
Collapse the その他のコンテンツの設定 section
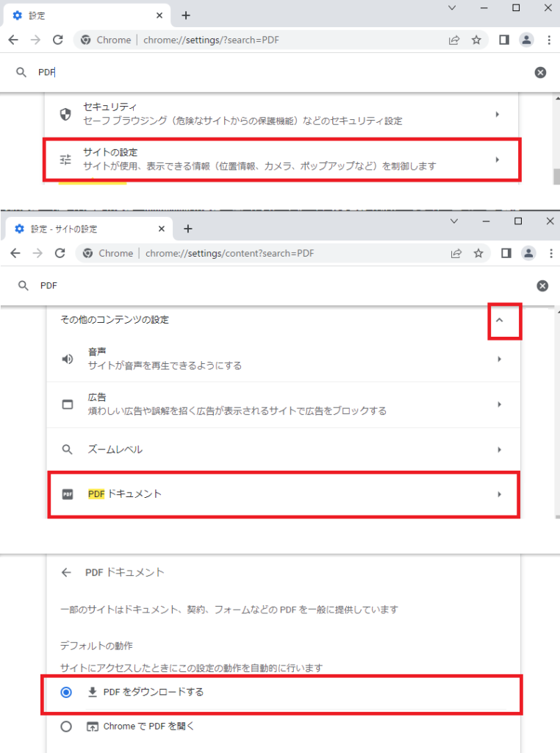click(500, 321)
